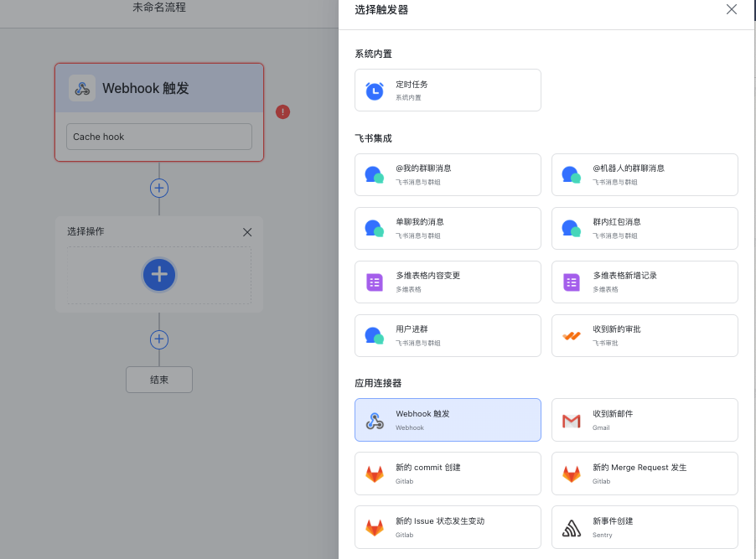Select the 群内红包消息 trigger card
Image resolution: width=756 pixels, height=559 pixels.
click(645, 228)
